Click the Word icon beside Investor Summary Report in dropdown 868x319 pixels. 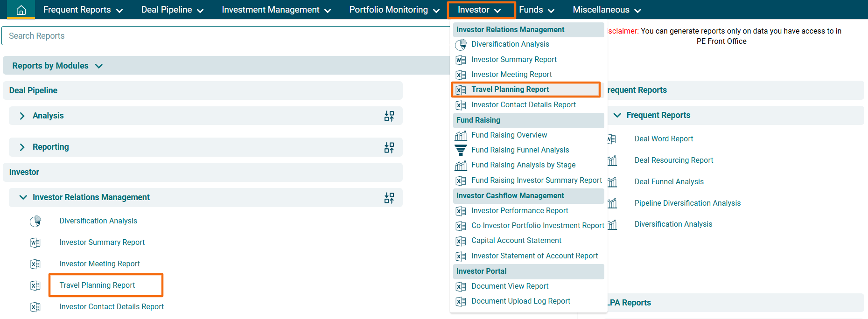click(x=461, y=60)
